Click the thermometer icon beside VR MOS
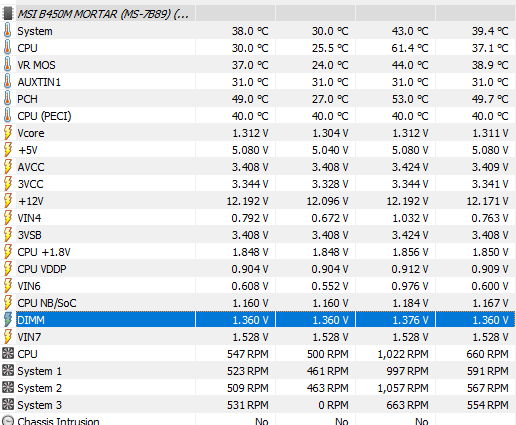The width and height of the screenshot is (516, 425). (x=7, y=65)
